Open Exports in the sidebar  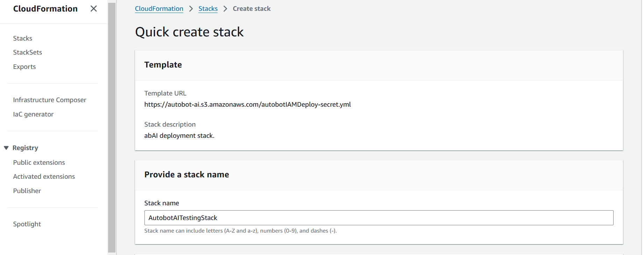click(24, 67)
